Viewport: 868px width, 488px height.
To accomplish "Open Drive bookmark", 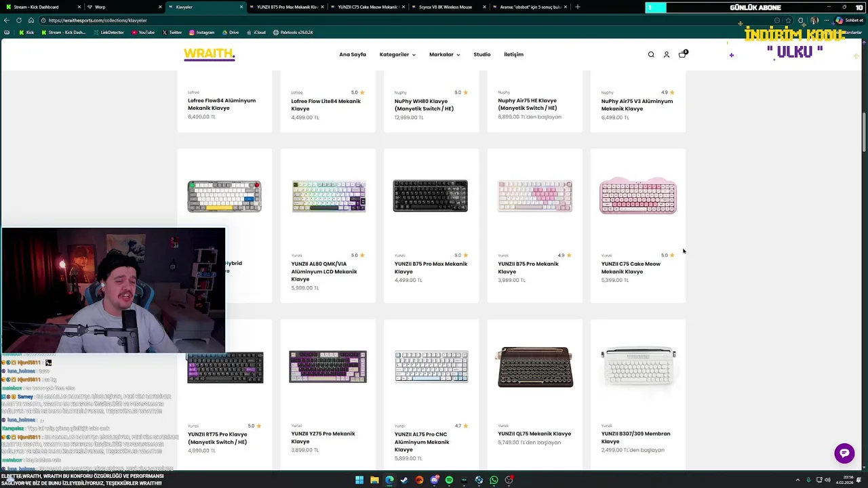I will coord(230,33).
